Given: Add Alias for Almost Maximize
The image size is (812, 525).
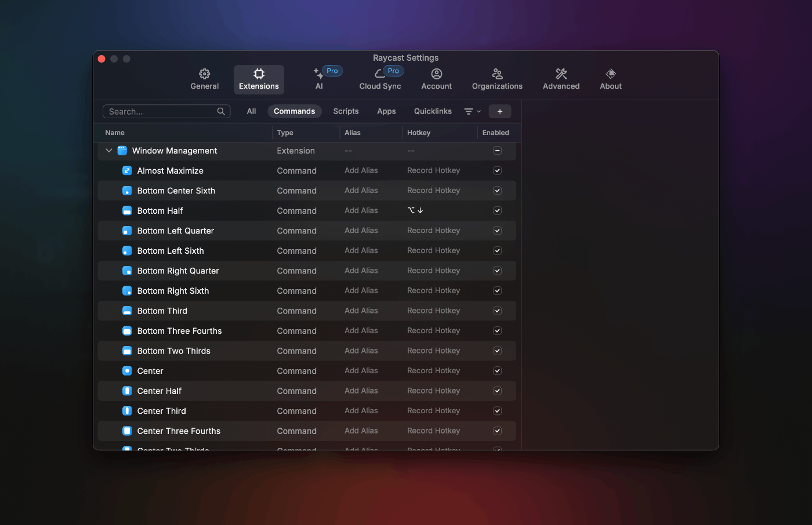Looking at the screenshot, I should coord(361,170).
